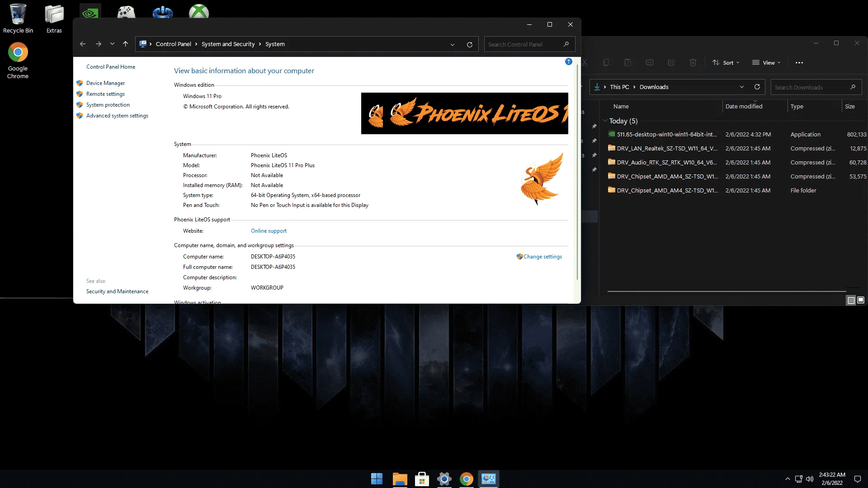Screen dimensions: 868x488
Task: Open Control Panel Home link
Action: coord(111,67)
